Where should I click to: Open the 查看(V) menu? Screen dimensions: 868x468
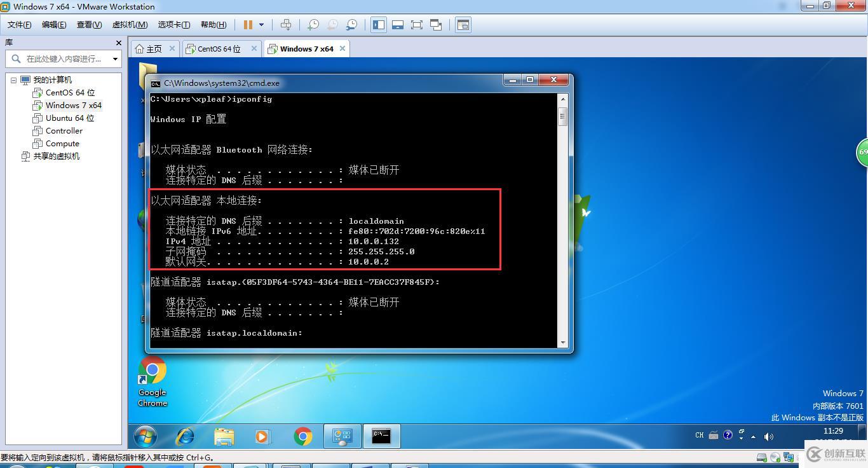(89, 25)
